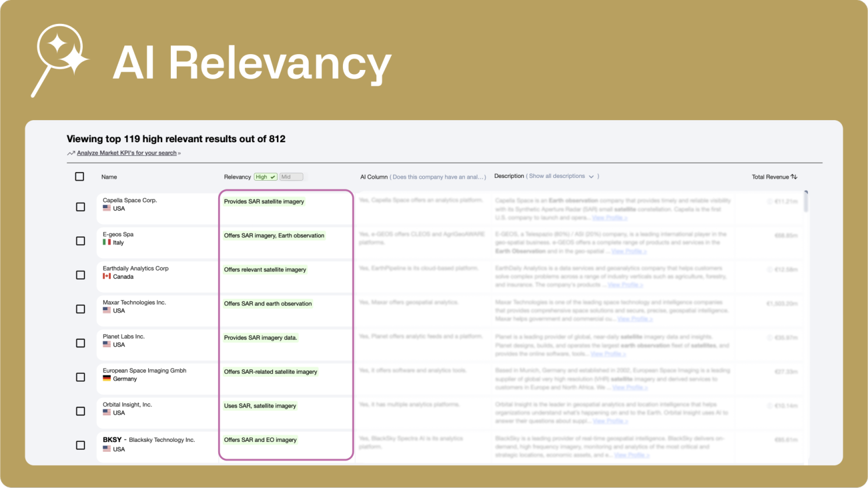Click 'Offers SAR and EO imagery' tag

tap(260, 440)
